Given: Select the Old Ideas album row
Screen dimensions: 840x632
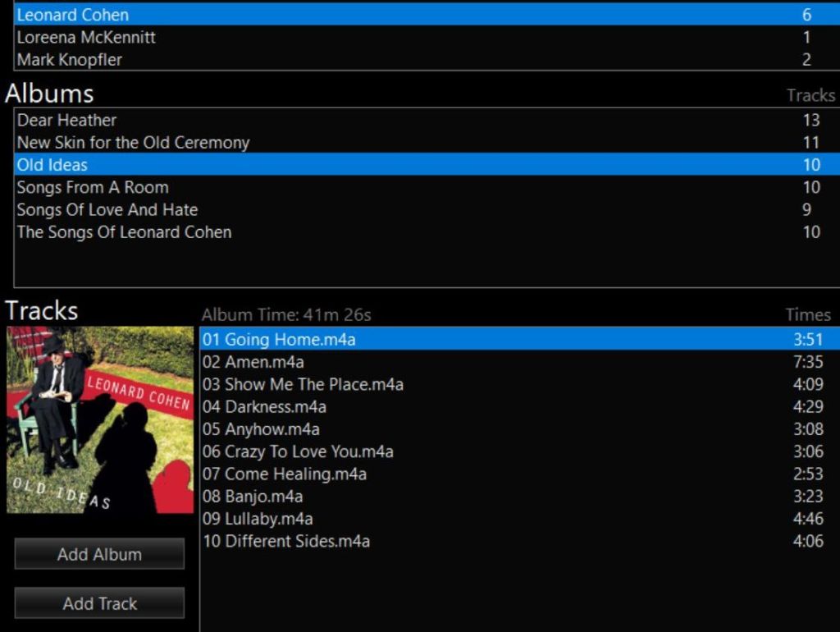Looking at the screenshot, I should [52, 165].
